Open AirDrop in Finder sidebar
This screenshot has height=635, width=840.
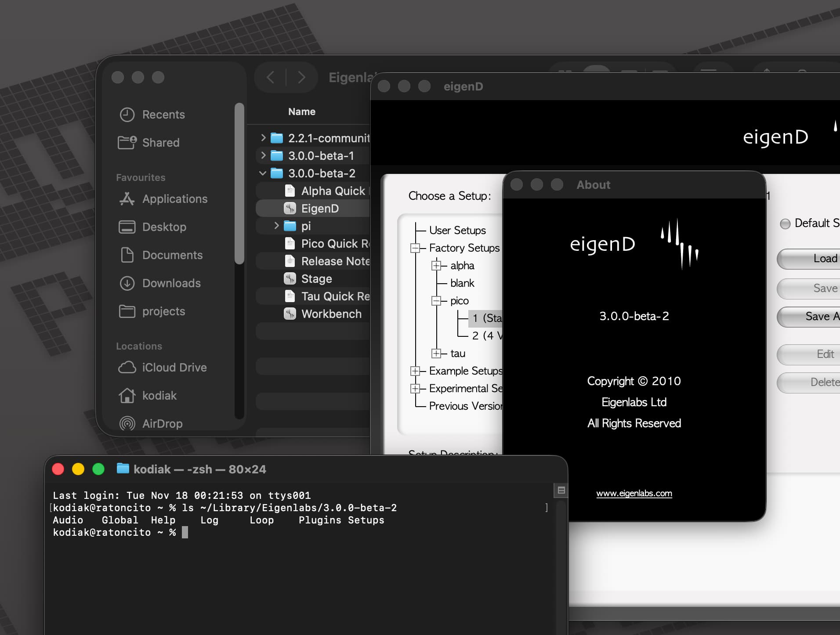point(162,424)
